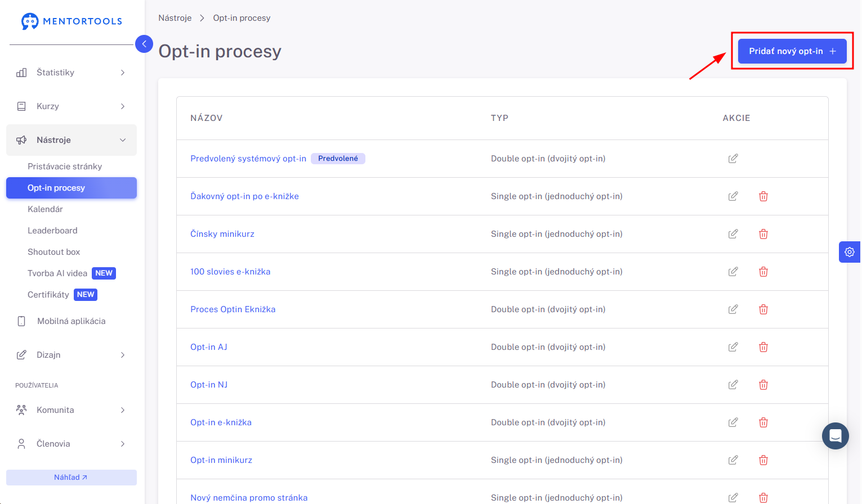Collapse sidebar with the round arrow button
The width and height of the screenshot is (862, 504).
point(144,44)
